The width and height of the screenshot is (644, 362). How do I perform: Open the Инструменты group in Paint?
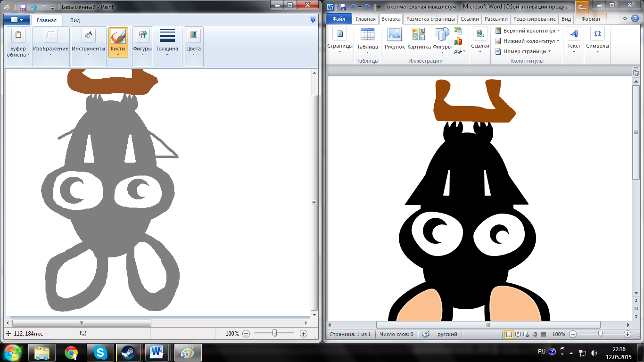pyautogui.click(x=89, y=47)
